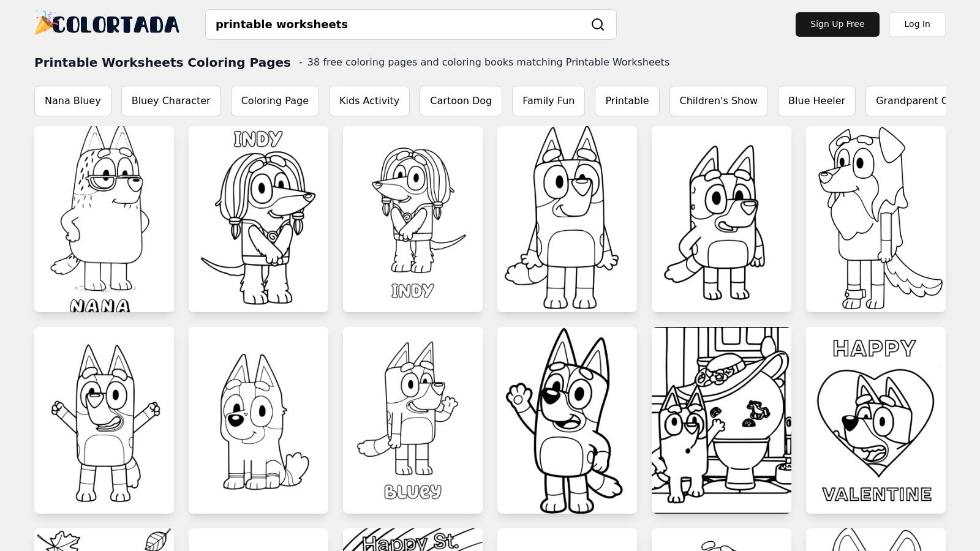Apply the Coloring Page filter
Viewport: 980px width, 551px height.
coord(274,100)
